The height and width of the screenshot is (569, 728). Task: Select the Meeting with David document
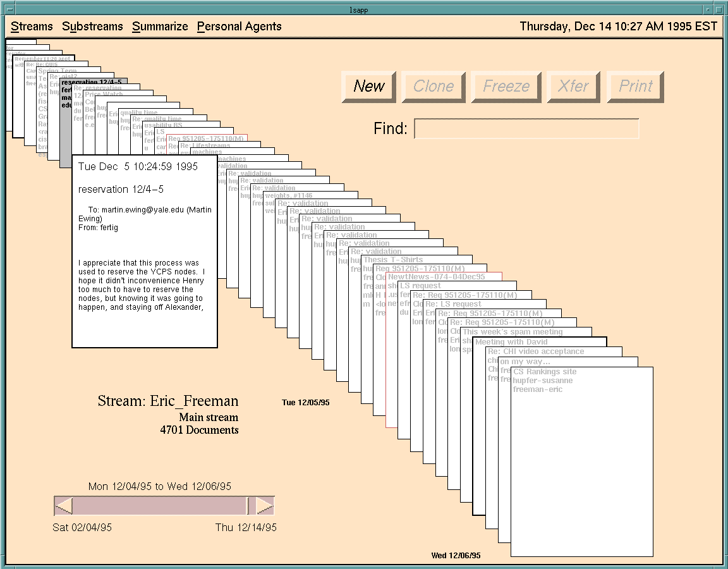[x=511, y=342]
